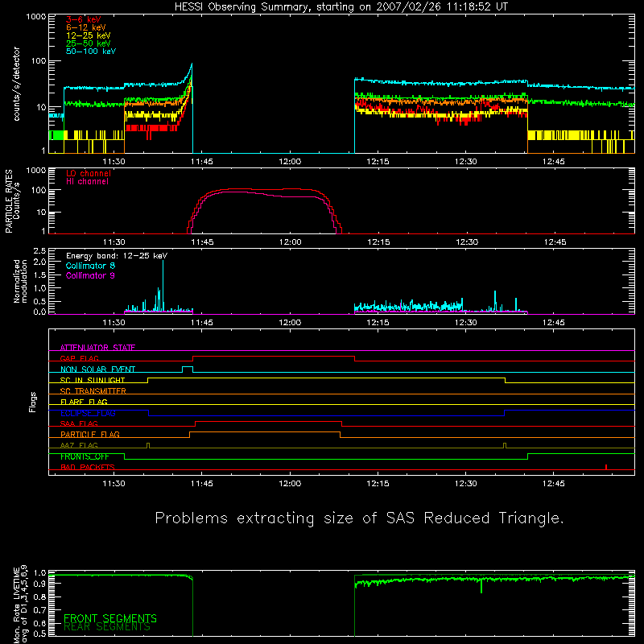Screen dimensions: 644x644
Task: Click the 12:15 tick label under count-rate panel
Action: [x=378, y=162]
